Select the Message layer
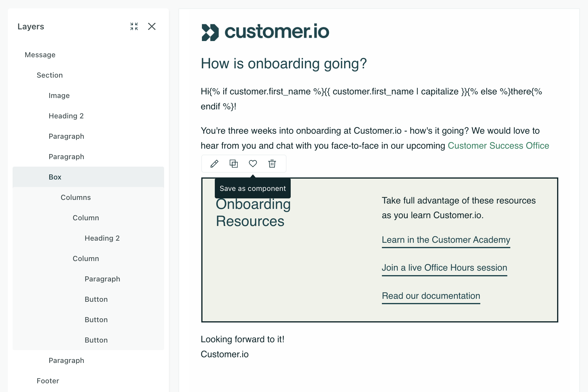Image resolution: width=588 pixels, height=392 pixels. [x=40, y=55]
